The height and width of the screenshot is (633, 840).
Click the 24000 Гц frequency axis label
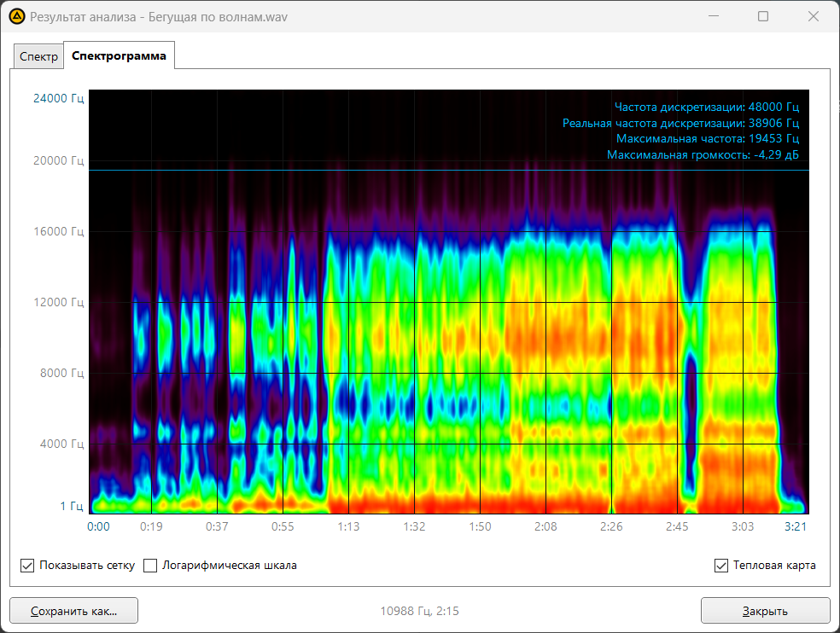[59, 98]
